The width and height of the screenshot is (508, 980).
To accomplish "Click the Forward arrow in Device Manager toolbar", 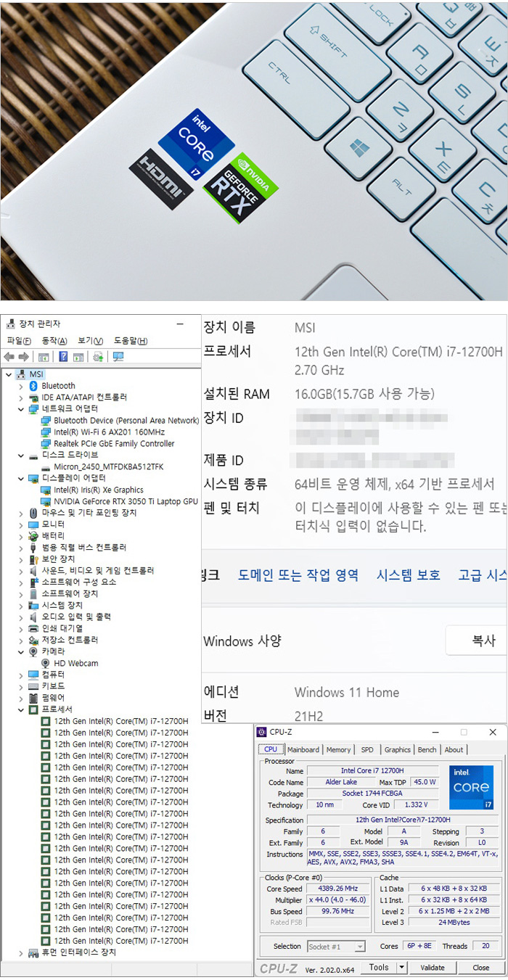I will (23, 357).
